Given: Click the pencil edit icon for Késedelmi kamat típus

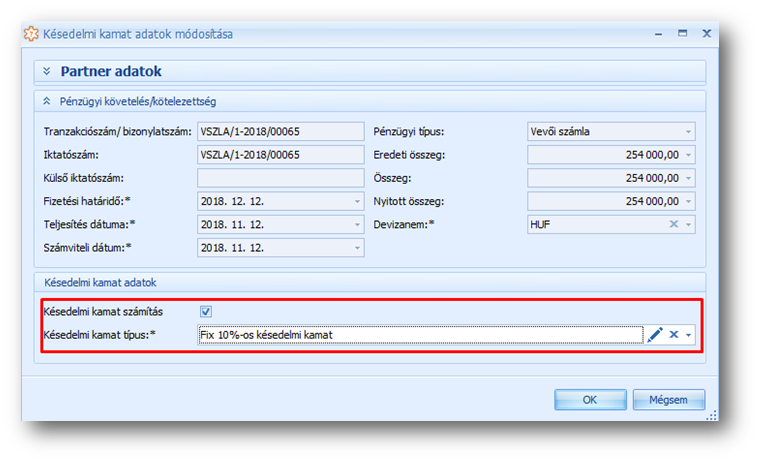Looking at the screenshot, I should (x=655, y=335).
